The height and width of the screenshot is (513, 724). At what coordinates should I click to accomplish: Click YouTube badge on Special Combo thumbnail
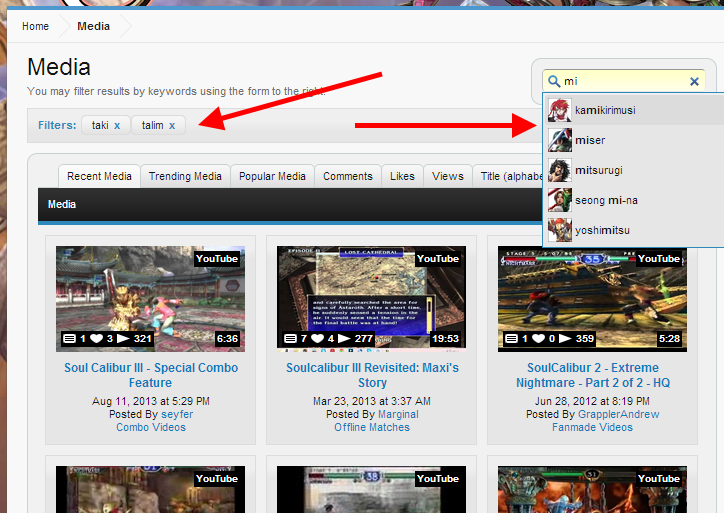(x=217, y=259)
